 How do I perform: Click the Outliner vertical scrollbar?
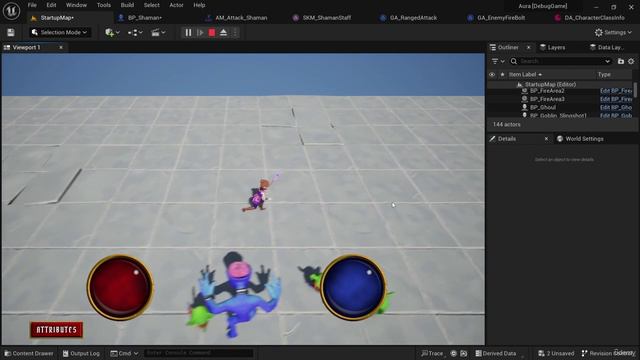click(x=635, y=89)
